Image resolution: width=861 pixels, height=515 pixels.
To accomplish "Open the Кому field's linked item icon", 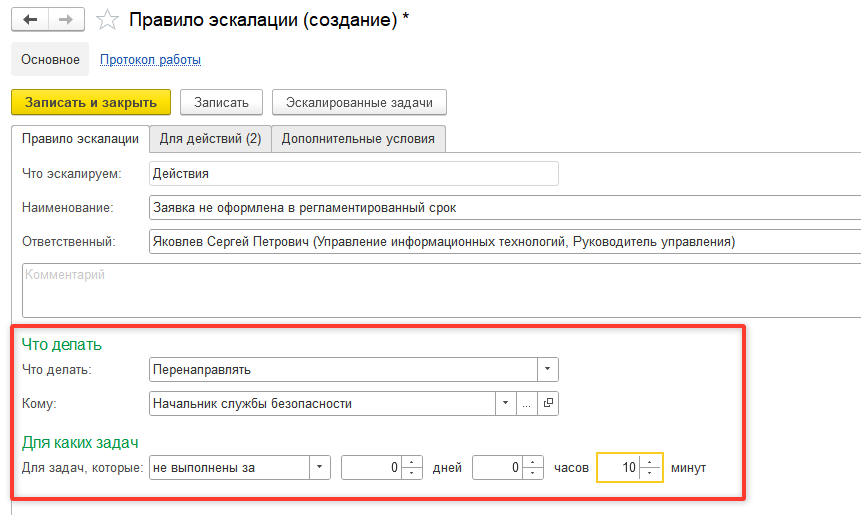I will pyautogui.click(x=547, y=404).
